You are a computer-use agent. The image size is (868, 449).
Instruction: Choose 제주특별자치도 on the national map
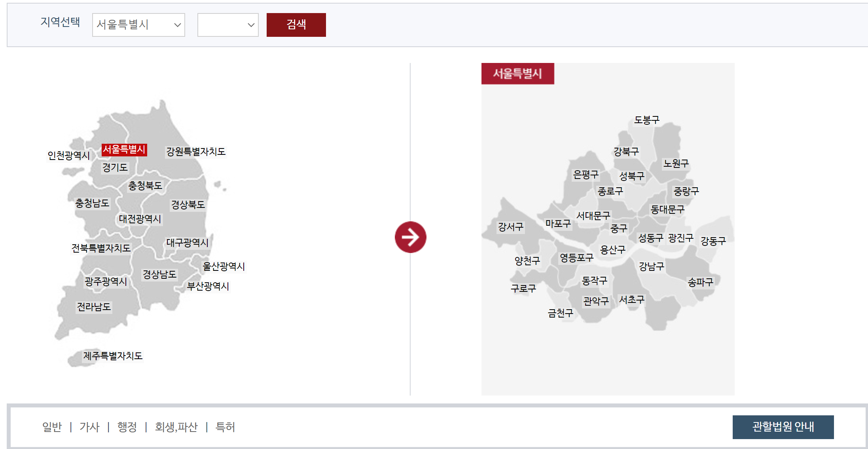pos(112,356)
